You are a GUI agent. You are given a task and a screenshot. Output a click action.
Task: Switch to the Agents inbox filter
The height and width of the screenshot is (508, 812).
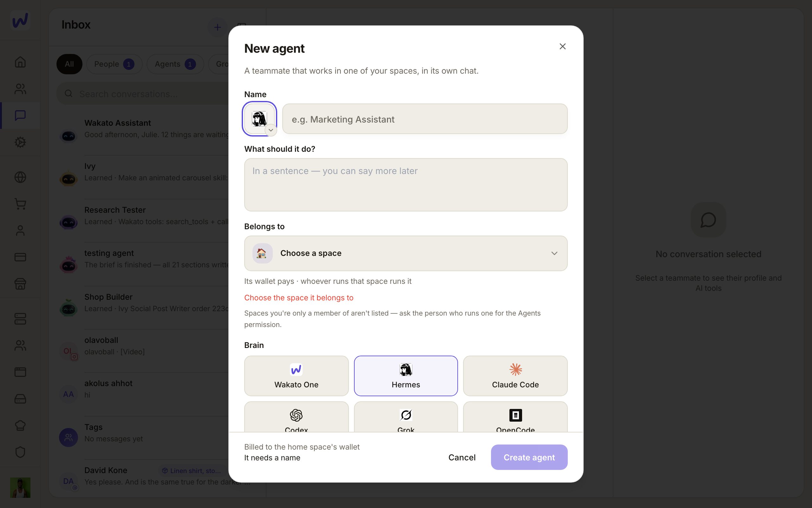pyautogui.click(x=175, y=64)
